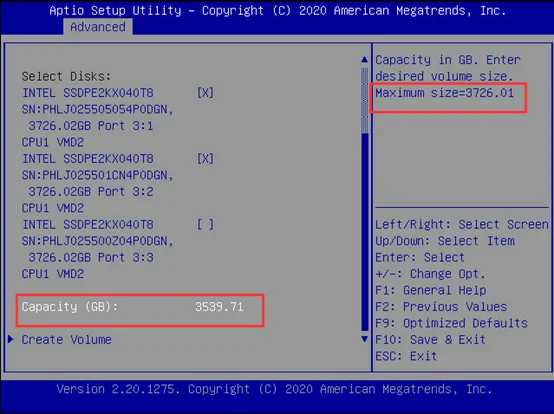
Task: Click the F9: Optimized Defaults hint
Action: click(451, 323)
